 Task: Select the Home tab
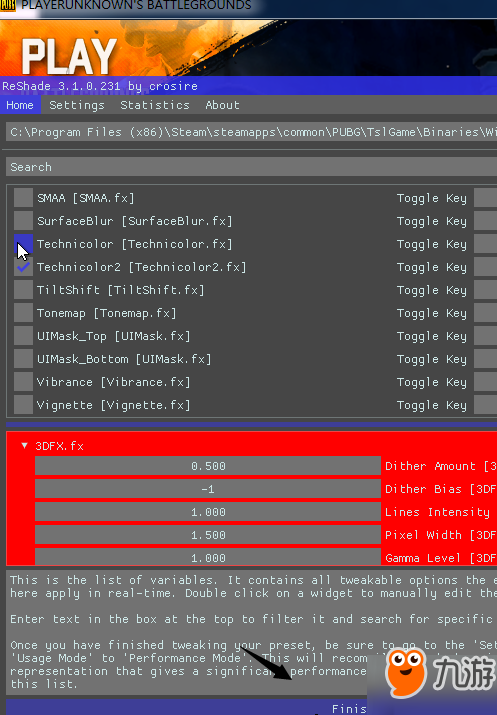pos(20,105)
